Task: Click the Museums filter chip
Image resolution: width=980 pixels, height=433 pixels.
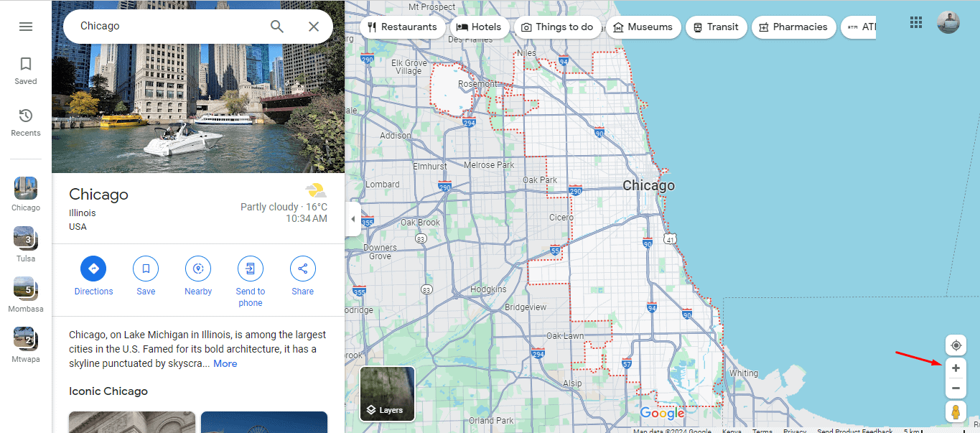Action: pyautogui.click(x=643, y=27)
